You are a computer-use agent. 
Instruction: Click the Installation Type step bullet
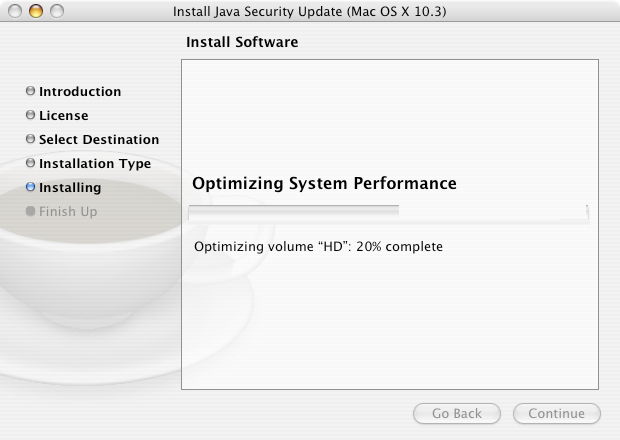pyautogui.click(x=30, y=164)
